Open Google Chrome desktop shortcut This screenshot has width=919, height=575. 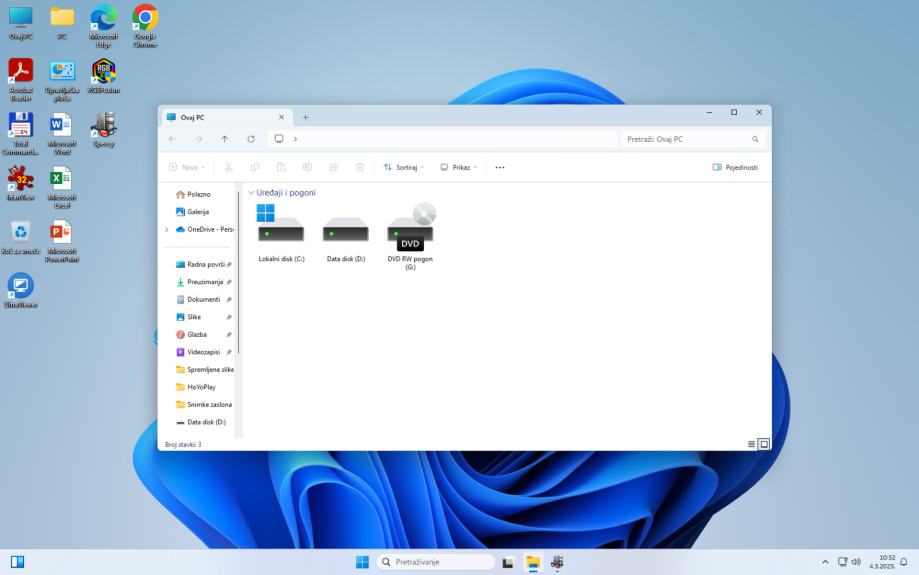pos(145,25)
